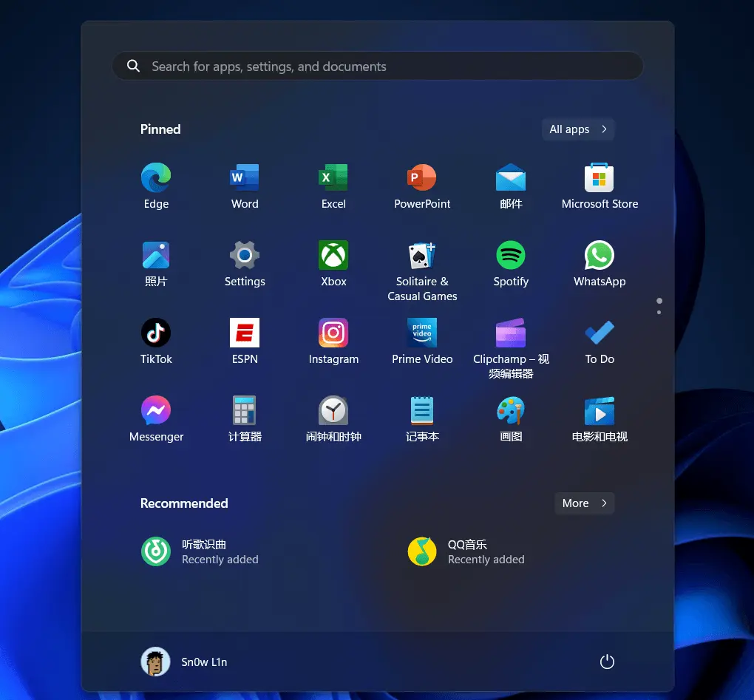Open the Settings gear app
Image resolution: width=754 pixels, height=700 pixels.
click(x=245, y=263)
